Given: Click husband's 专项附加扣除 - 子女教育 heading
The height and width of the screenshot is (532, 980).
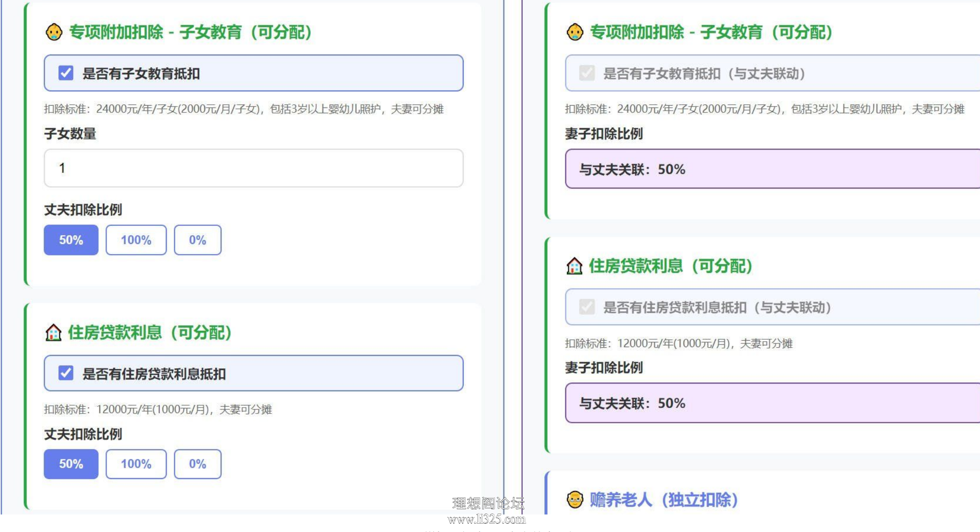Looking at the screenshot, I should 190,32.
